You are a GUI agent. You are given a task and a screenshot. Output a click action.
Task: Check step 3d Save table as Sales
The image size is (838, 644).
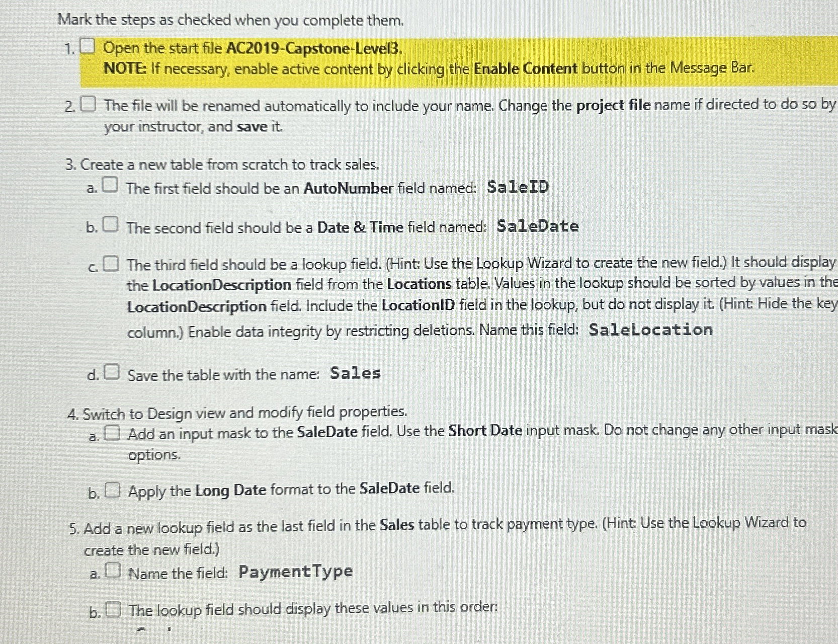pos(113,370)
